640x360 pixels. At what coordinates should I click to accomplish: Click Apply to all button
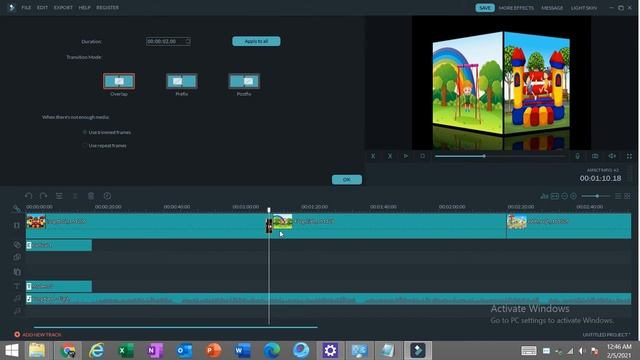pyautogui.click(x=256, y=41)
